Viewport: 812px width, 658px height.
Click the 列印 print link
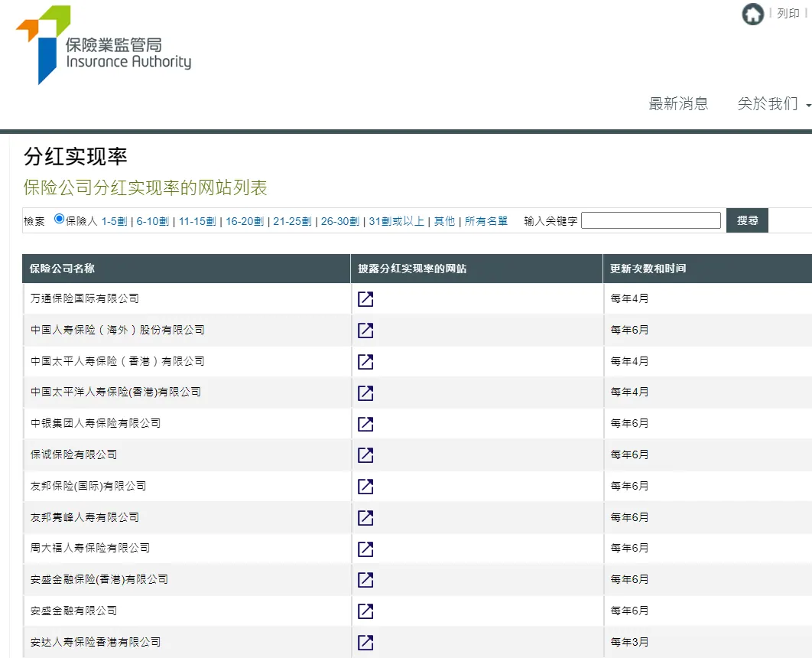point(788,14)
